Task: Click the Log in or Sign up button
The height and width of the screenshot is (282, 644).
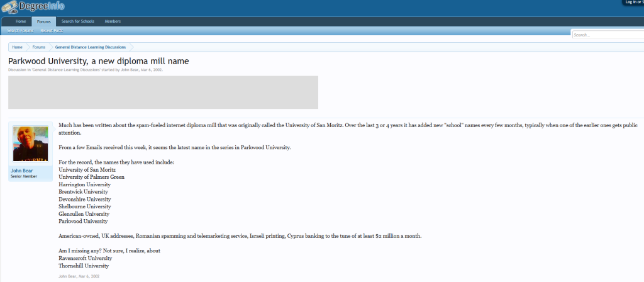Action: [634, 3]
